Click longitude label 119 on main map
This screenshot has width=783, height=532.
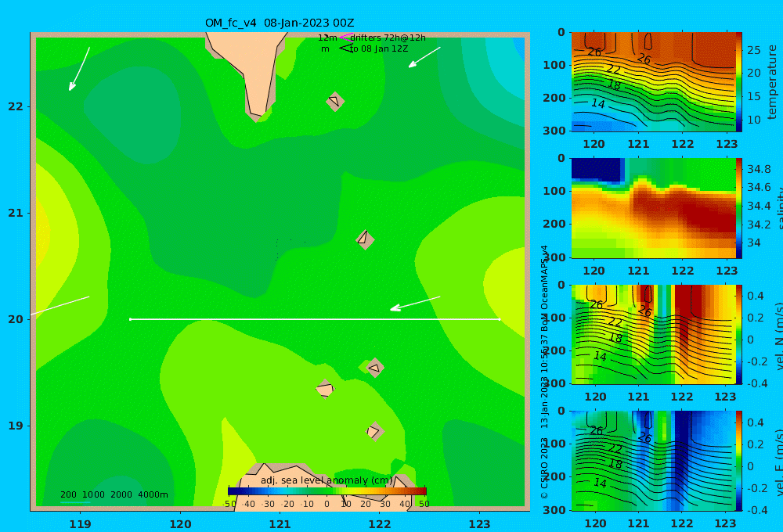tap(81, 524)
